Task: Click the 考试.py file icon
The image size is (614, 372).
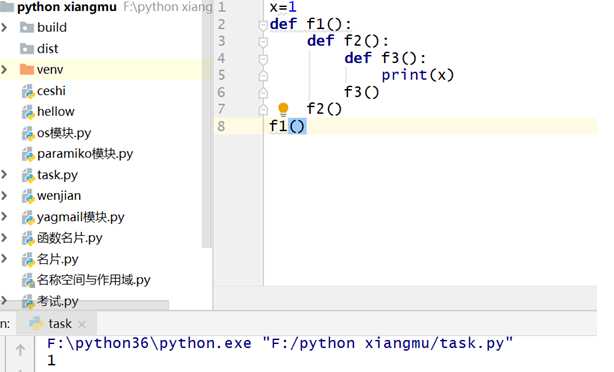Action: point(28,302)
